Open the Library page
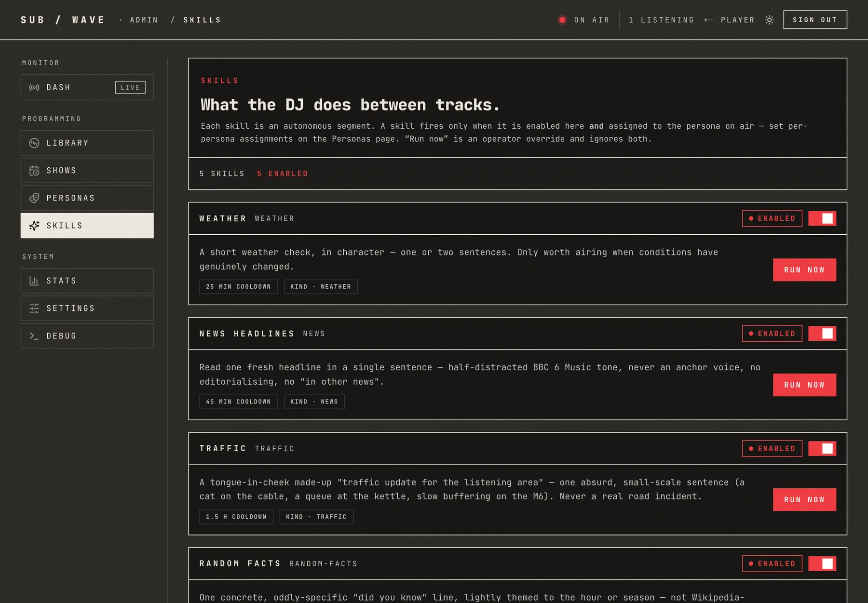 pyautogui.click(x=87, y=143)
